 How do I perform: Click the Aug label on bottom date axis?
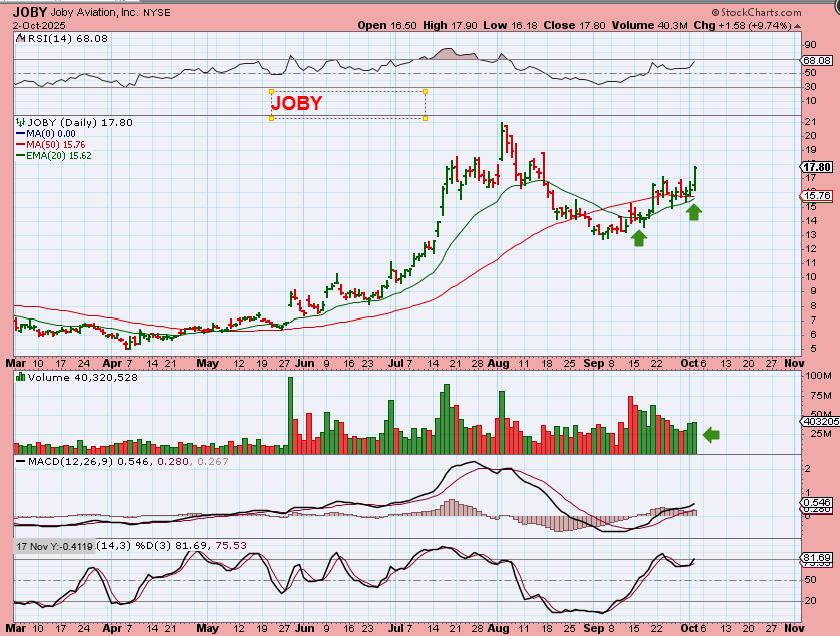(498, 628)
